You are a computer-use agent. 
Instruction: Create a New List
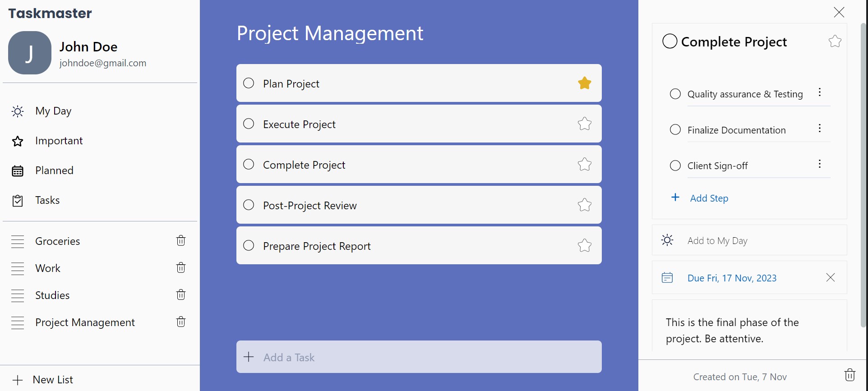click(52, 379)
